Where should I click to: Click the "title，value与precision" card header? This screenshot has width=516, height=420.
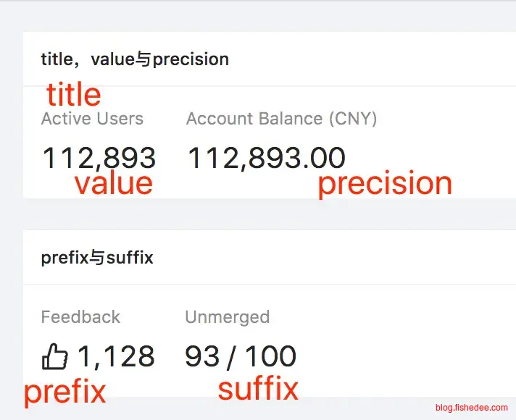click(135, 59)
